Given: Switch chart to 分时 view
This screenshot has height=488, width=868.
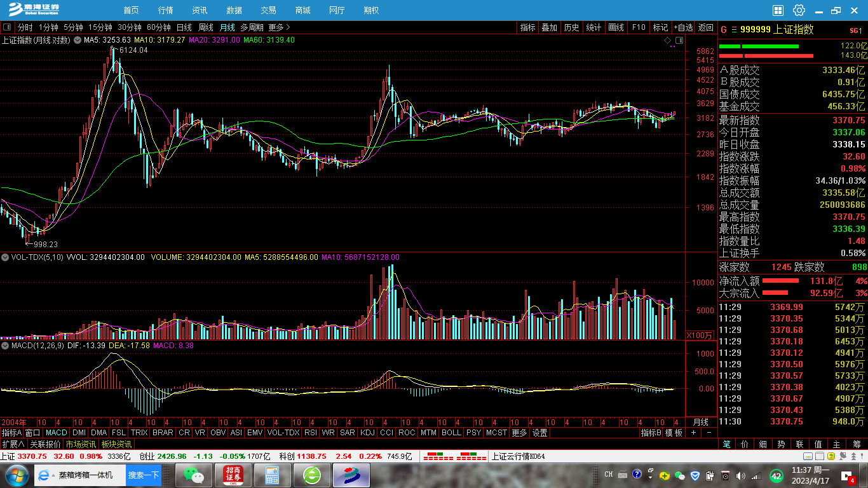Looking at the screenshot, I should [24, 27].
